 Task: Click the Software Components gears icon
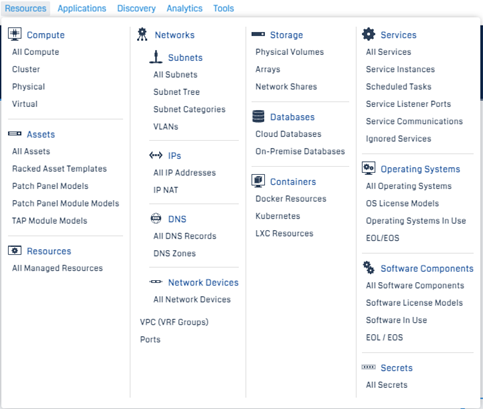tap(369, 268)
